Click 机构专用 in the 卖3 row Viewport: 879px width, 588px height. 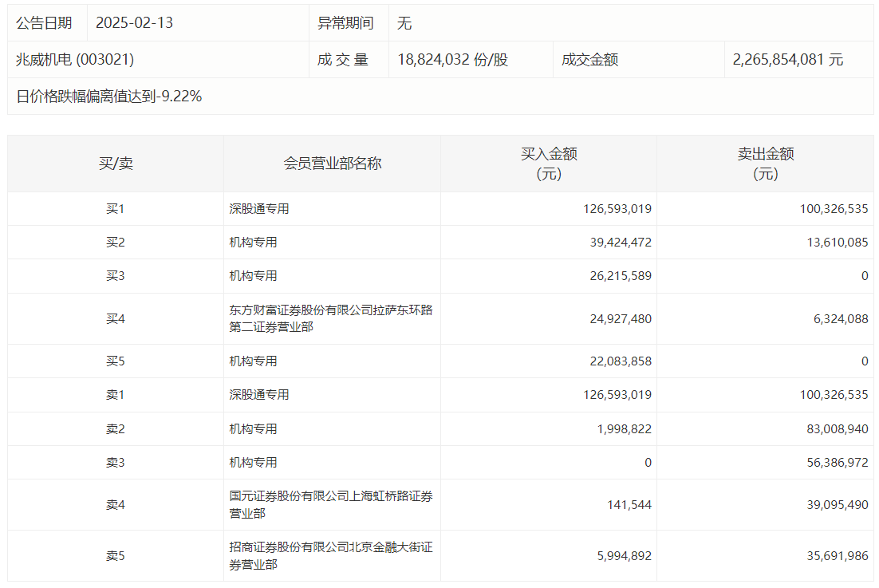click(253, 463)
